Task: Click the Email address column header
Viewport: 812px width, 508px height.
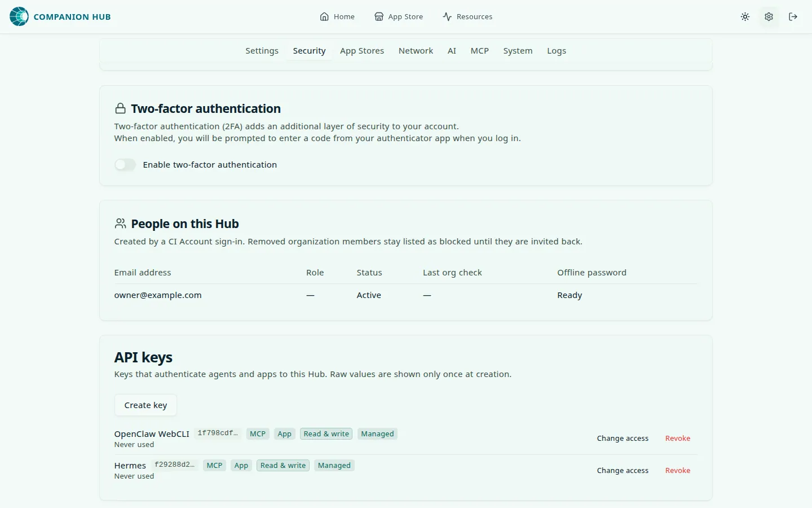Action: (x=143, y=273)
